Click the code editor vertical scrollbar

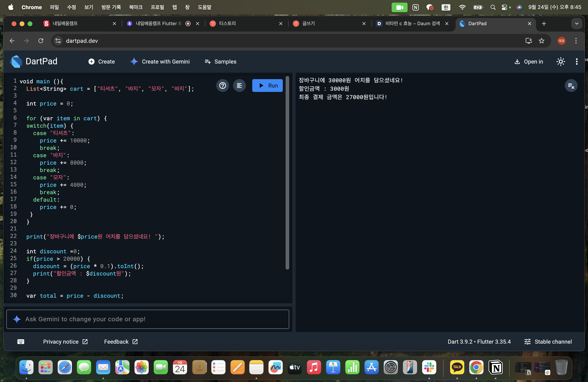click(x=287, y=173)
